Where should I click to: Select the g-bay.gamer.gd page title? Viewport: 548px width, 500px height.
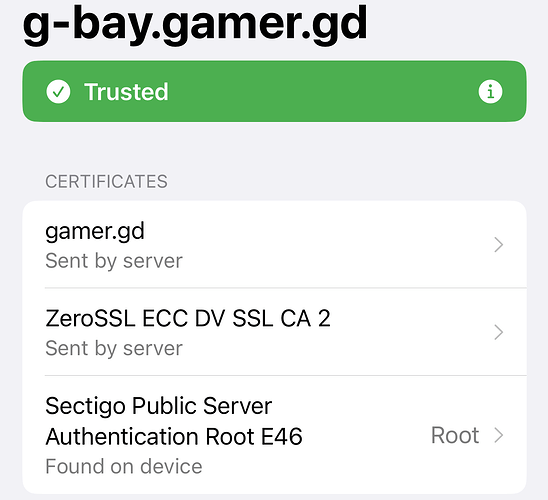pyautogui.click(x=195, y=25)
